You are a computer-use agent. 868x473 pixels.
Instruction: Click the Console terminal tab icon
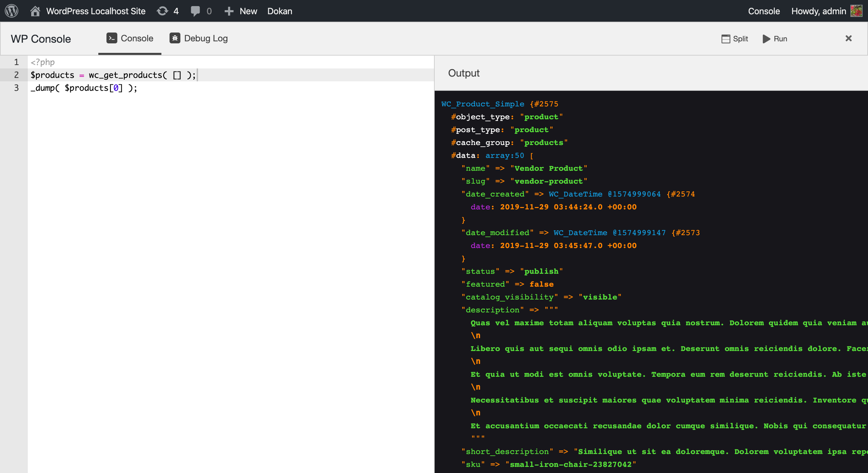tap(112, 38)
